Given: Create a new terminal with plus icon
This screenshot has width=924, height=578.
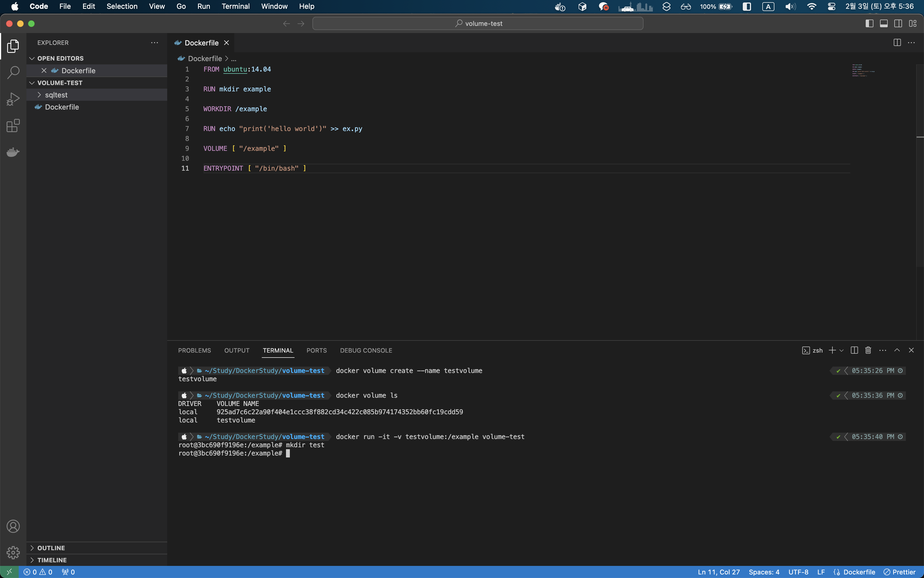Looking at the screenshot, I should pos(832,350).
